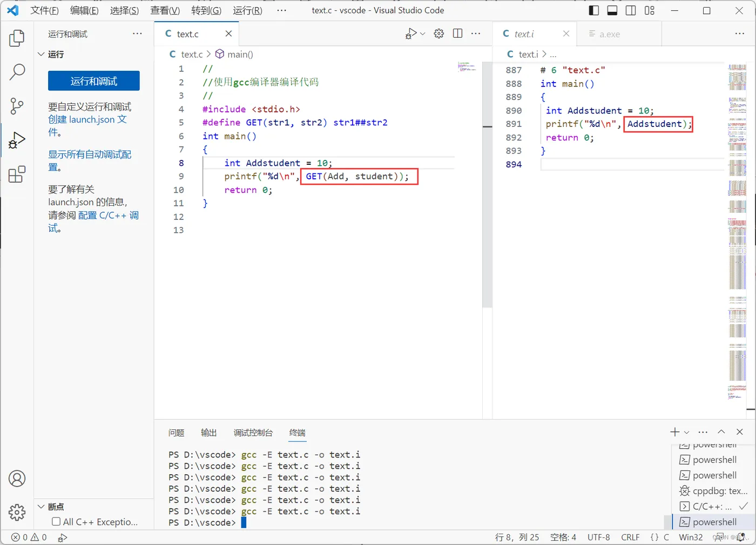The height and width of the screenshot is (545, 756).
Task: Collapse the 断点 breakpoints section
Action: click(41, 507)
